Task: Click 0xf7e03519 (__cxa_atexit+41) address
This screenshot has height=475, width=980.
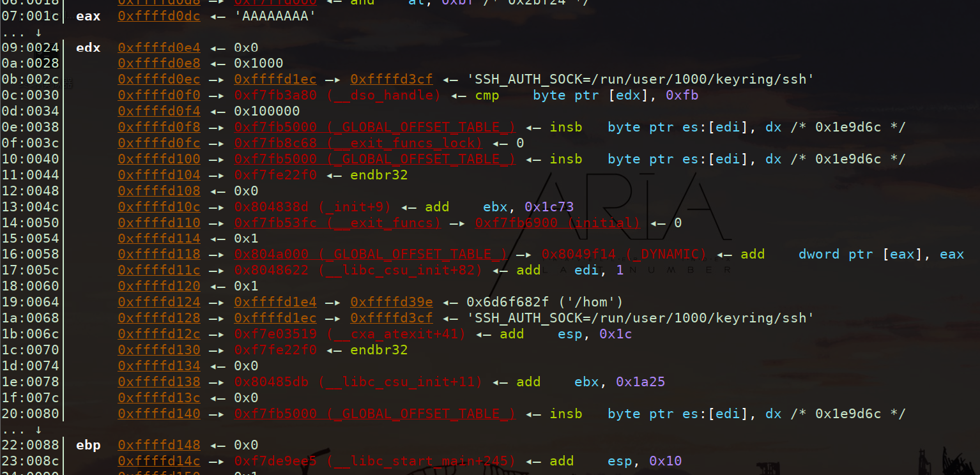Action: (349, 334)
